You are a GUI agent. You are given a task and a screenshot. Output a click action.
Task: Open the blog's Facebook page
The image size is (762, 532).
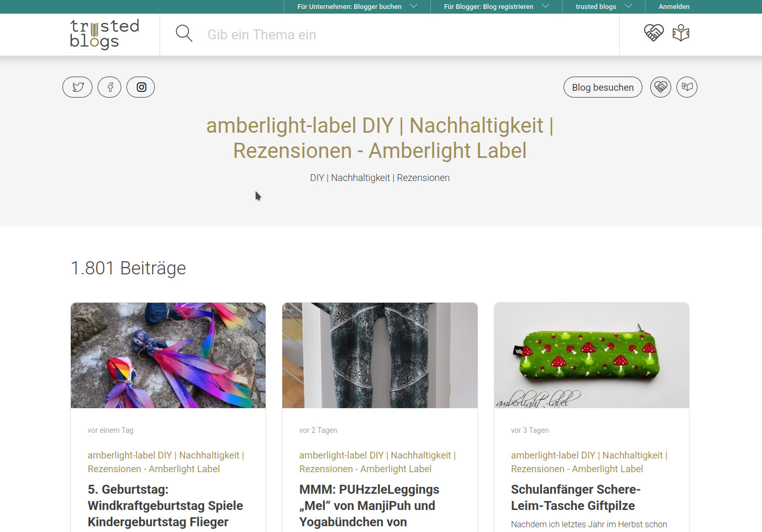(110, 87)
